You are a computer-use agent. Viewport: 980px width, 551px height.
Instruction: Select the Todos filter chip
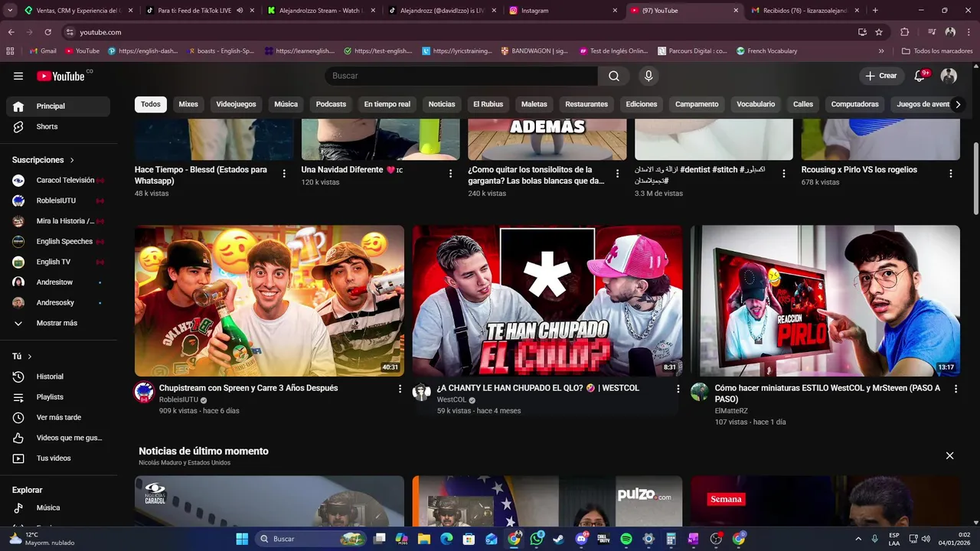[151, 104]
